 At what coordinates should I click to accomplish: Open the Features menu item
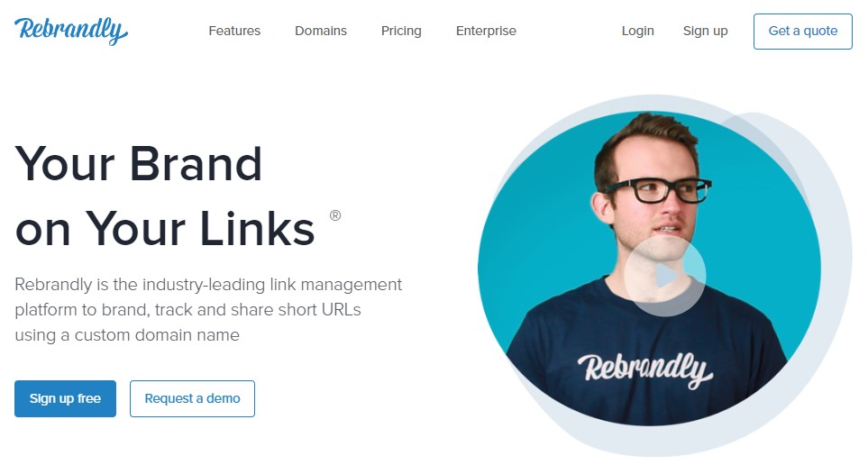[234, 31]
